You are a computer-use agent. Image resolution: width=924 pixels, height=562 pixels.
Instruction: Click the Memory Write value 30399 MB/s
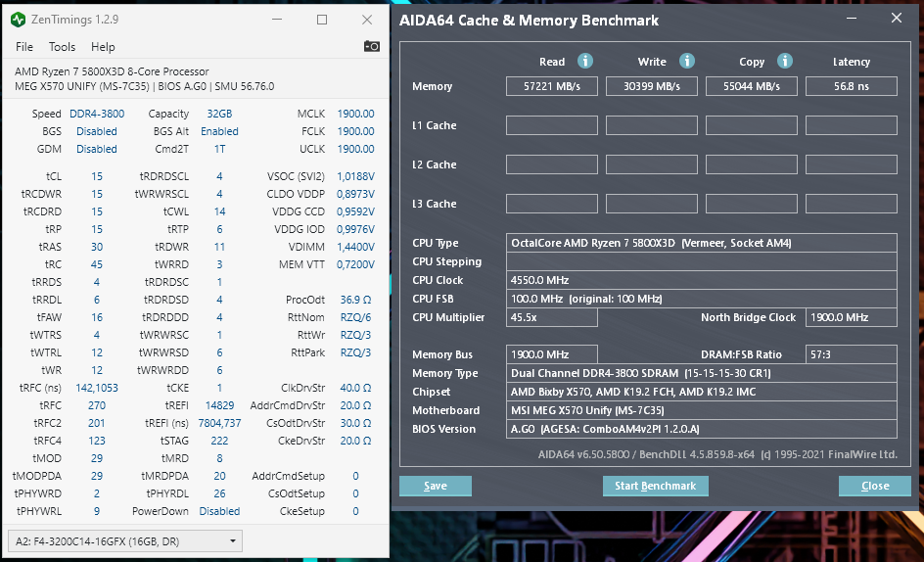click(652, 86)
